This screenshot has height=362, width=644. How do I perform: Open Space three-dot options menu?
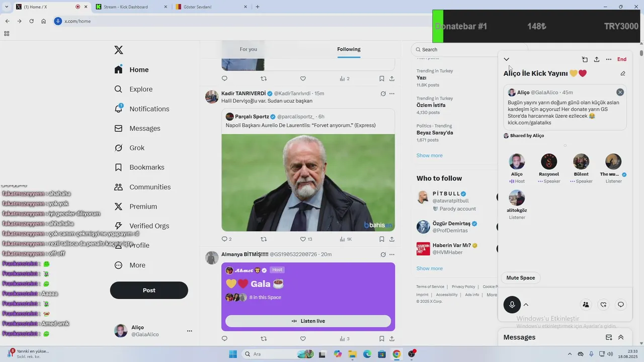click(x=609, y=59)
